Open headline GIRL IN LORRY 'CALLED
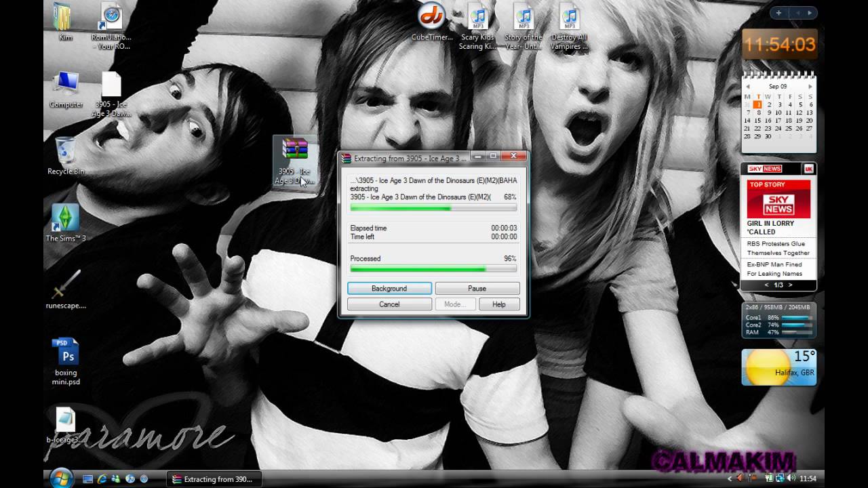 (770, 227)
